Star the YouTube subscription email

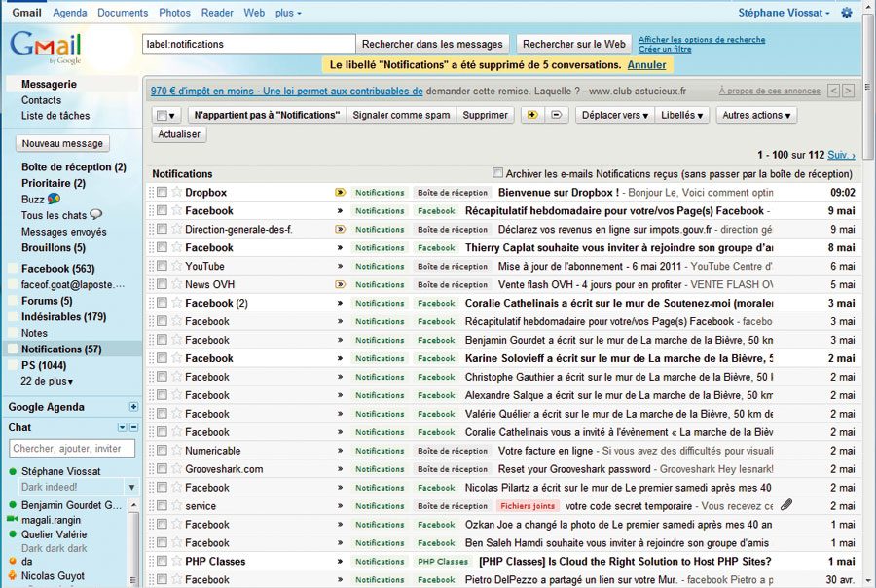[176, 267]
